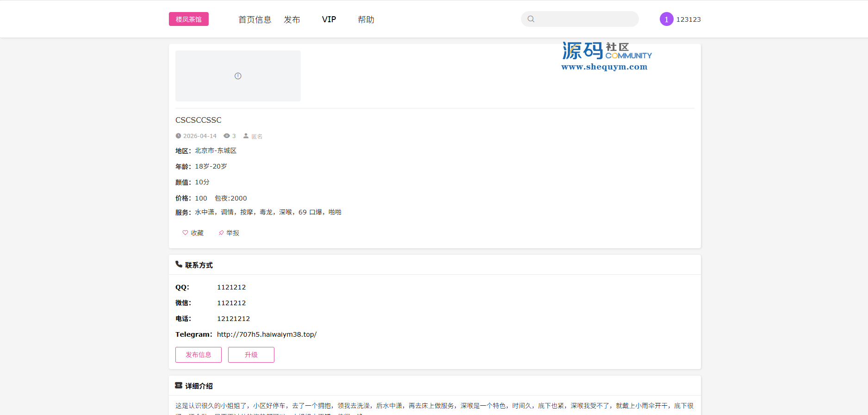Open the VIP page from the navigation
Viewport: 868px width, 415px height.
tap(329, 19)
